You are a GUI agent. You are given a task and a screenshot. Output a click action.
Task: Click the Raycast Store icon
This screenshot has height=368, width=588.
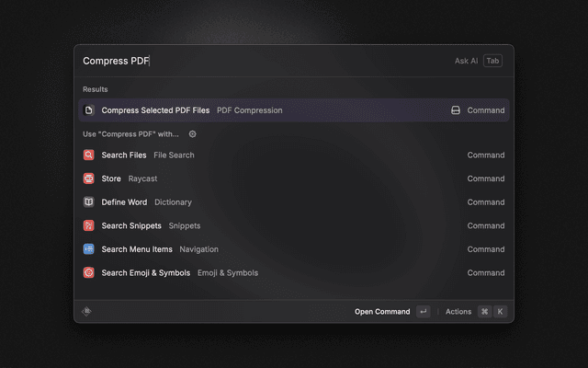click(89, 178)
